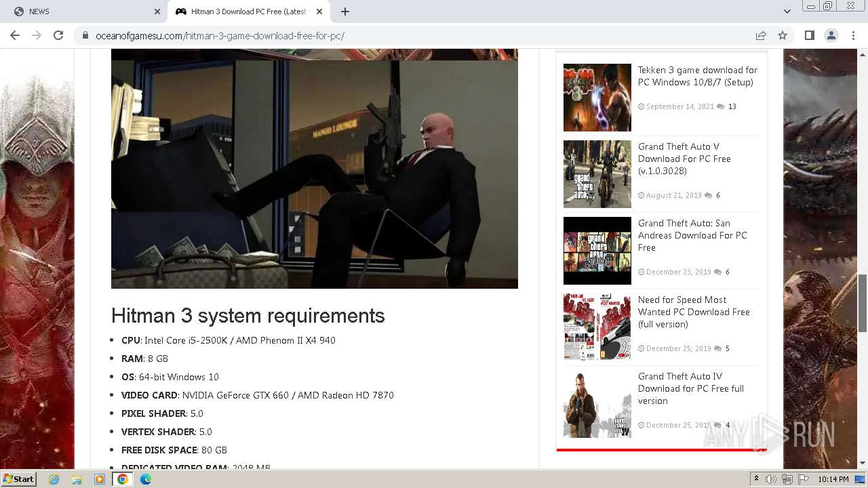Click the VERTEX SHADER: 5.0 line

coord(167,432)
